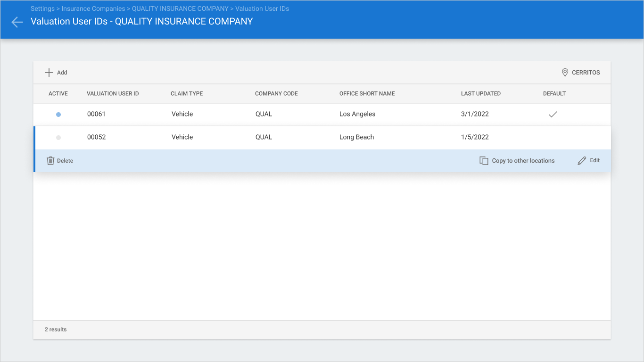644x362 pixels.
Task: Select the Long Beach row
Action: click(x=322, y=137)
